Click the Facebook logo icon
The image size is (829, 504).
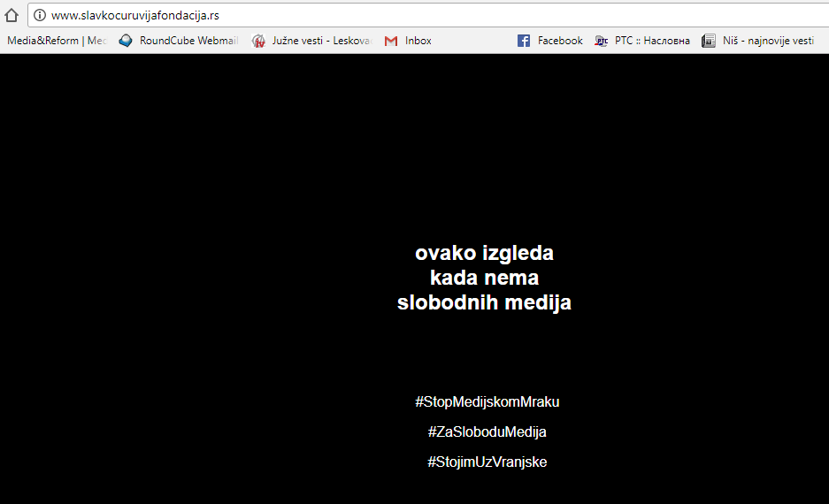[x=524, y=41]
